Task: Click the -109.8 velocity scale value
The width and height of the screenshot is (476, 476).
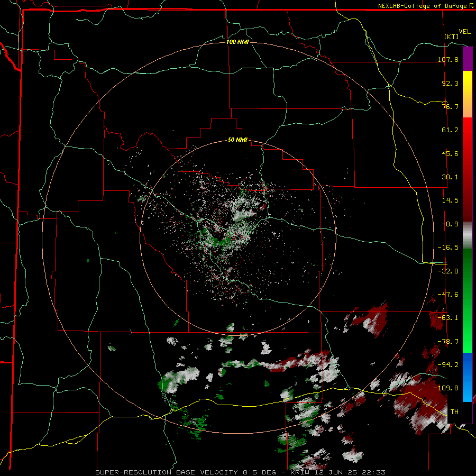Action: pyautogui.click(x=446, y=388)
